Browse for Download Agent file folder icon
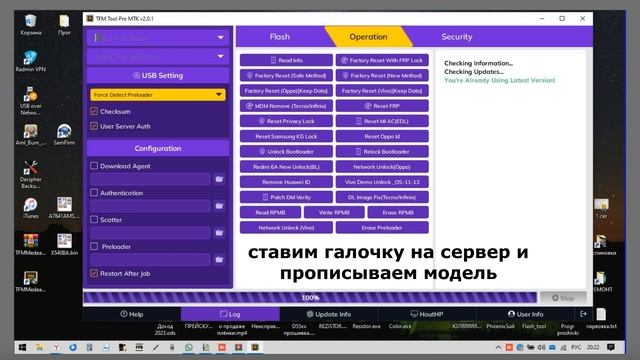This screenshot has height=360, width=640. point(219,179)
